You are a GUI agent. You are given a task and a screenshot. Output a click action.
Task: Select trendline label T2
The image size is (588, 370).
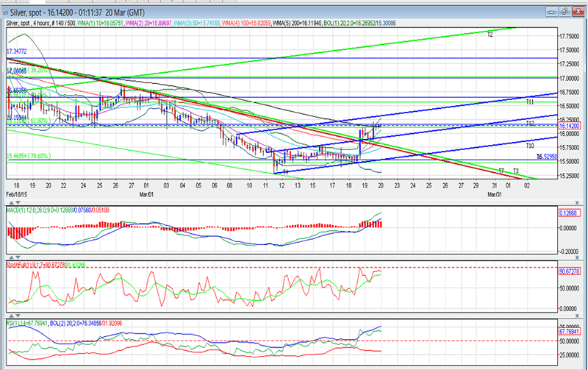[x=490, y=35]
